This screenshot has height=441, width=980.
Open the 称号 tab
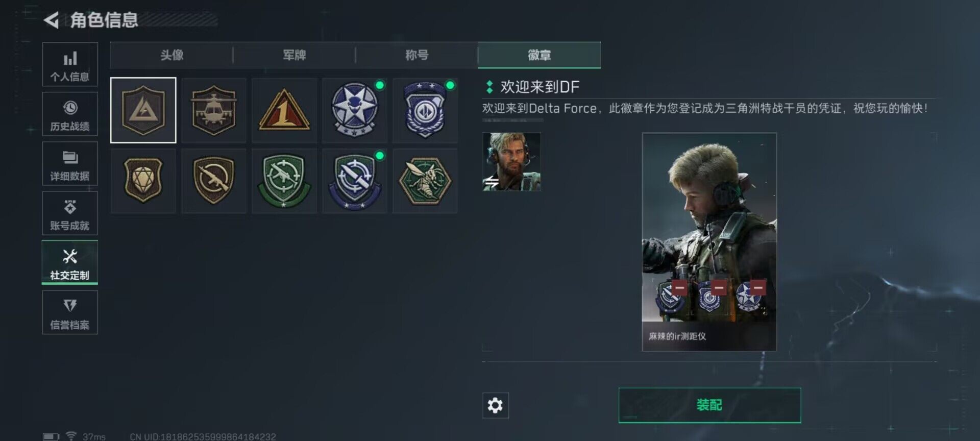[x=417, y=55]
